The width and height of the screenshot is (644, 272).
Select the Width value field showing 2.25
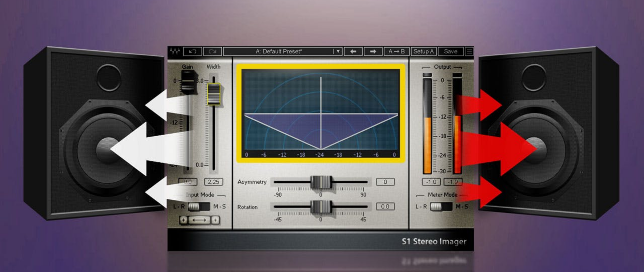[214, 182]
